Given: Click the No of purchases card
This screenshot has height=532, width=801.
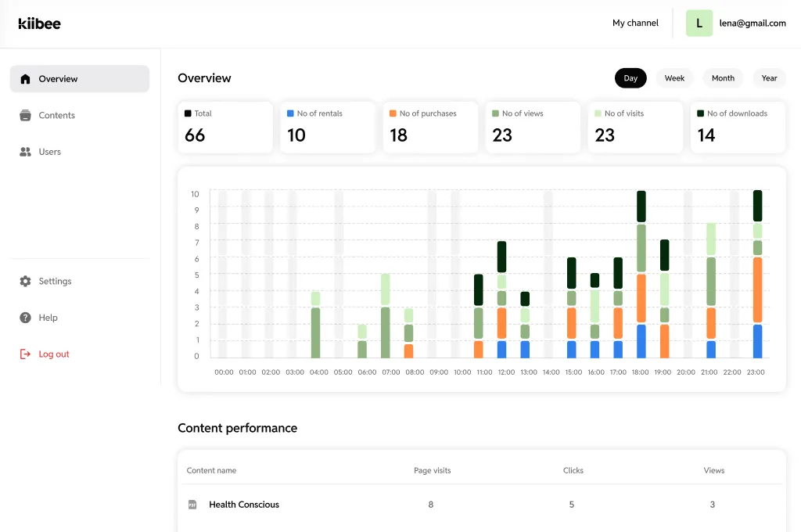Looking at the screenshot, I should coord(430,128).
